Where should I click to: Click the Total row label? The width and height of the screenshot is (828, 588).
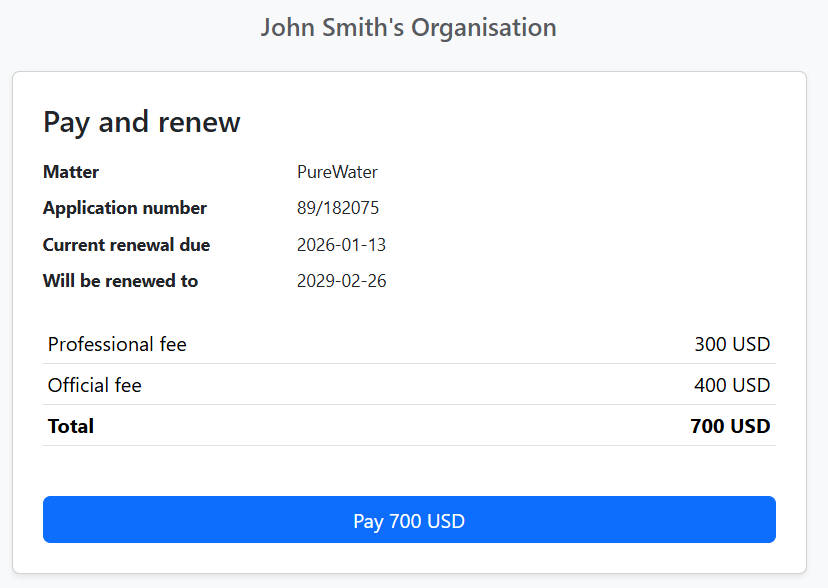coord(70,426)
